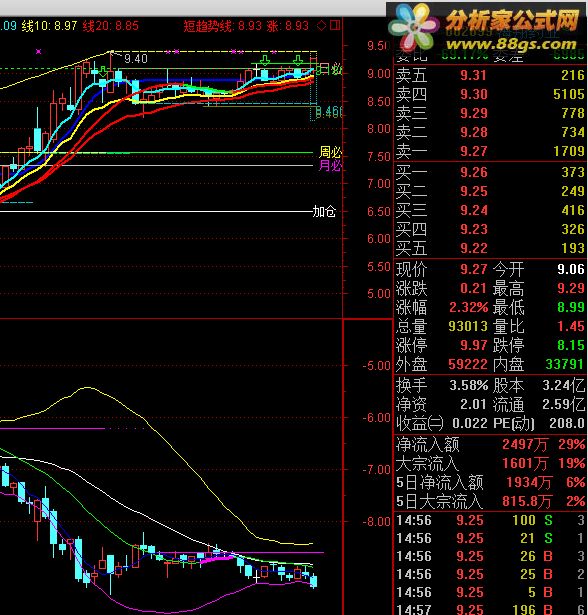Select the 卖五 9.31 ask row

pos(490,75)
